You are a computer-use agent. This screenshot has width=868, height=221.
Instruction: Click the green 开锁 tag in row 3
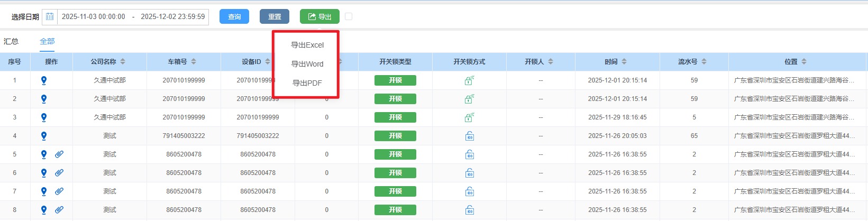(395, 117)
